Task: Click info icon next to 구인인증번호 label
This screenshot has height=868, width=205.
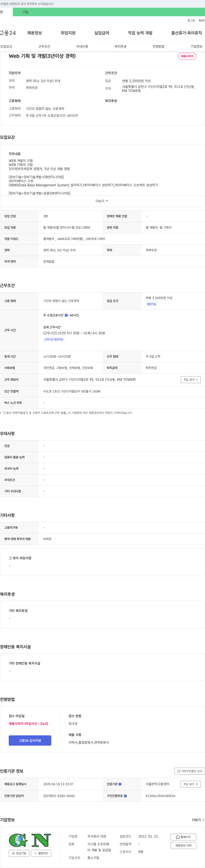Action: 125,796
